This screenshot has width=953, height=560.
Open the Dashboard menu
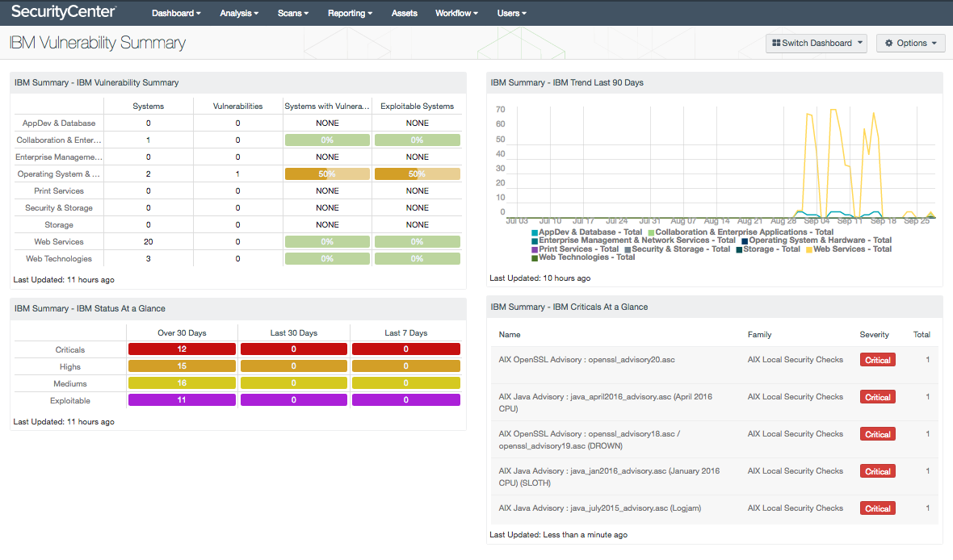pos(176,13)
